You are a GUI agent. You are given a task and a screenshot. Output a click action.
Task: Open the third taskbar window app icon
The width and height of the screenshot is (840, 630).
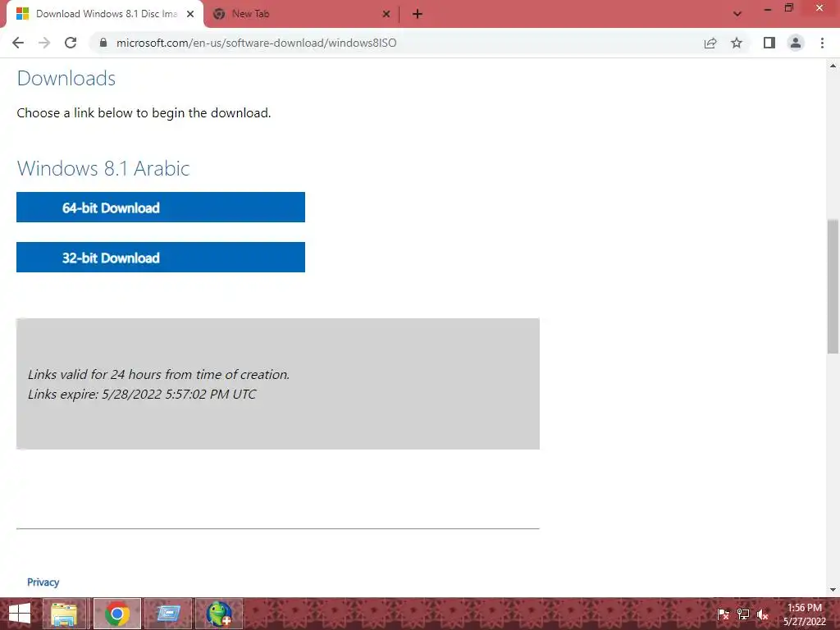pos(168,614)
